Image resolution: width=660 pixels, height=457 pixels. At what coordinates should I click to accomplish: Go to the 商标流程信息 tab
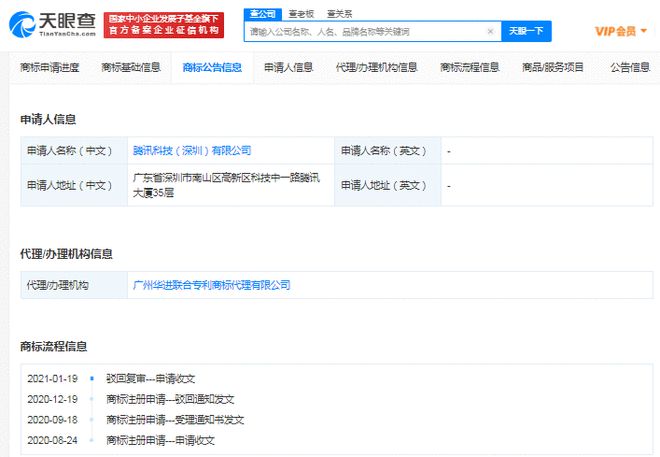click(470, 68)
